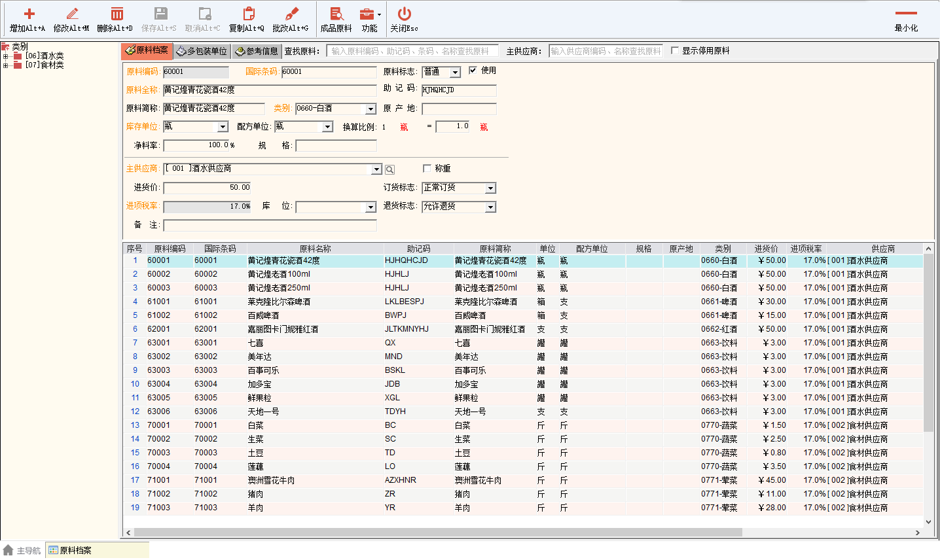Switch to the 参考信息 tab

click(x=257, y=51)
